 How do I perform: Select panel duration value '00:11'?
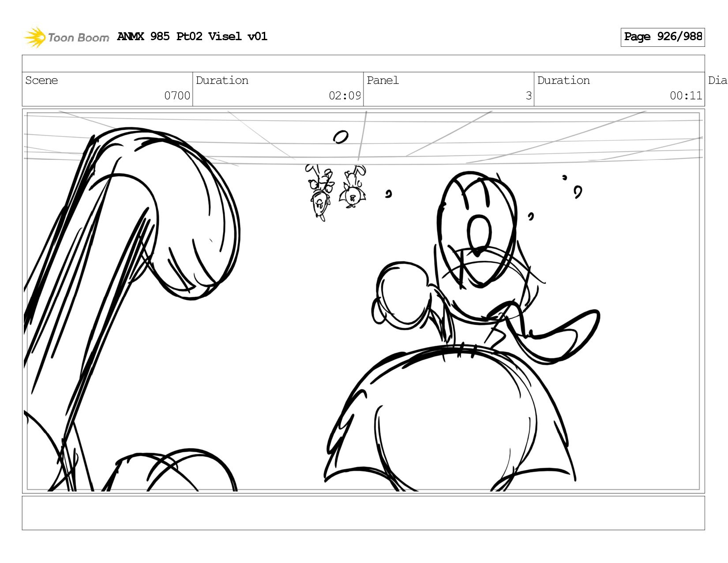(686, 95)
